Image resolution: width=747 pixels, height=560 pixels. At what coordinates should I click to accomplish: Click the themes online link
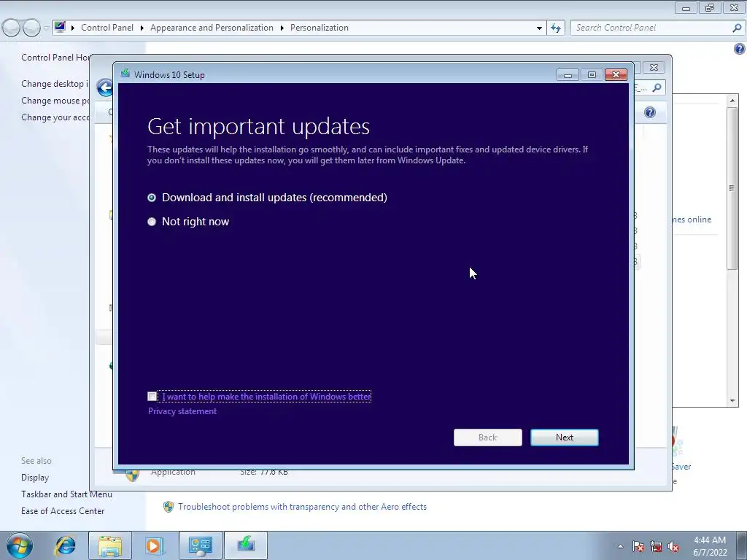point(692,219)
